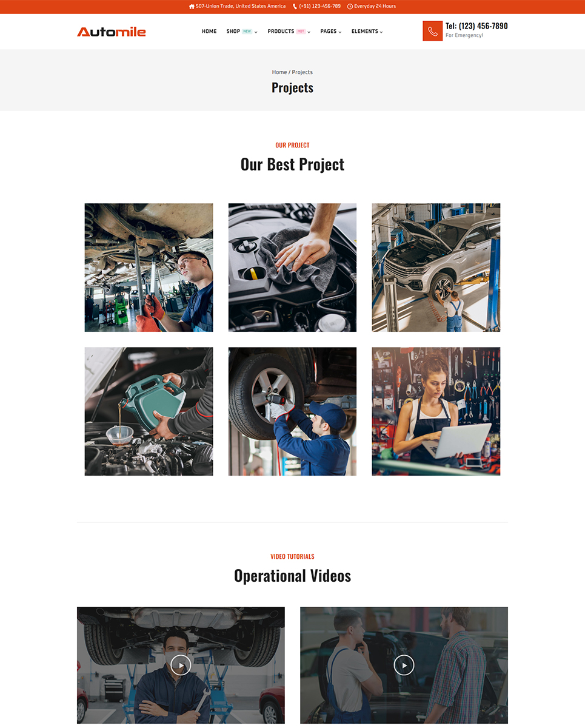The image size is (585, 728).
Task: Open the Pages dropdown menu
Action: 331,32
